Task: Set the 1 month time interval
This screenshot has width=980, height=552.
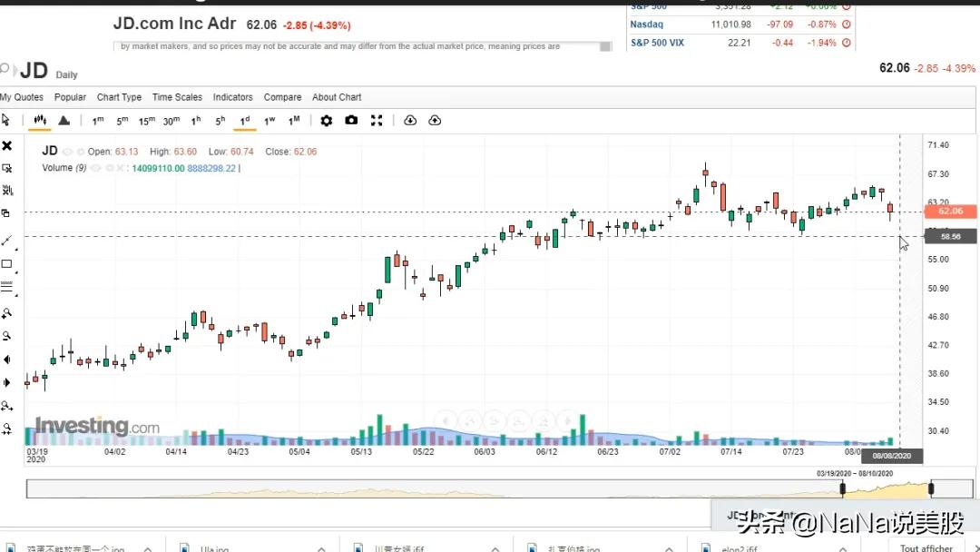Action: (294, 121)
